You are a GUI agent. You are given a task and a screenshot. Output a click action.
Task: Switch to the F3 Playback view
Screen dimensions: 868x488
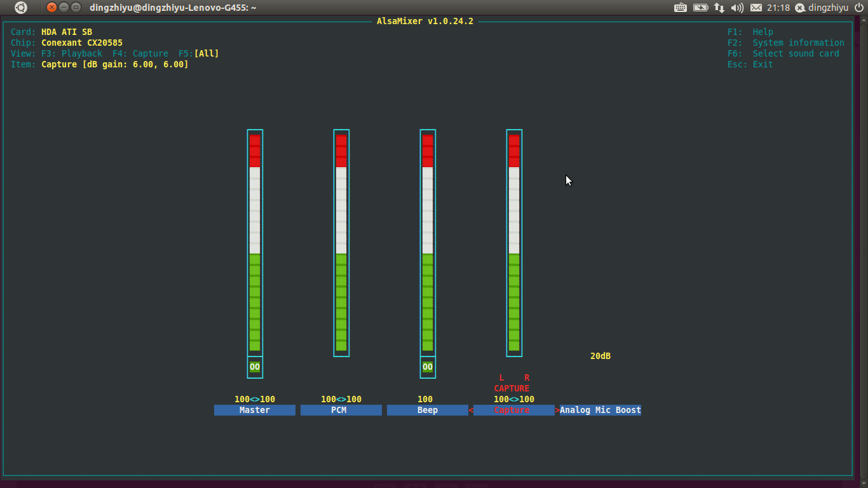[x=72, y=54]
